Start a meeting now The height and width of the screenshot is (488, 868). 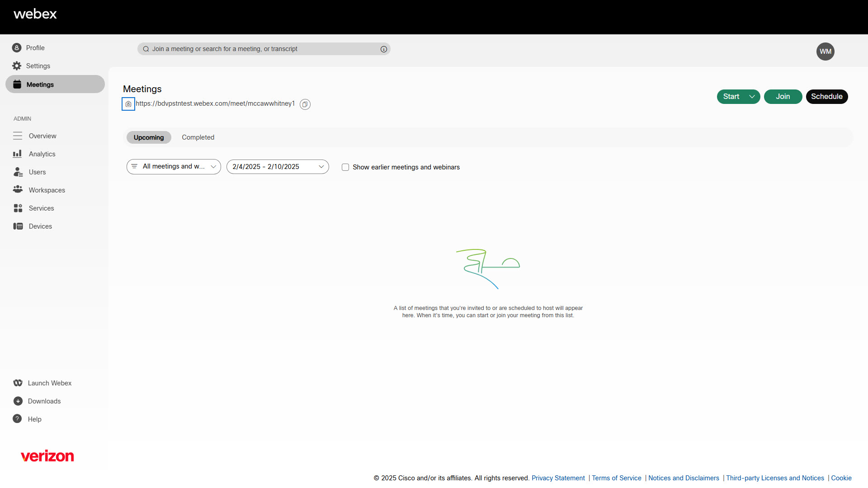click(x=731, y=97)
